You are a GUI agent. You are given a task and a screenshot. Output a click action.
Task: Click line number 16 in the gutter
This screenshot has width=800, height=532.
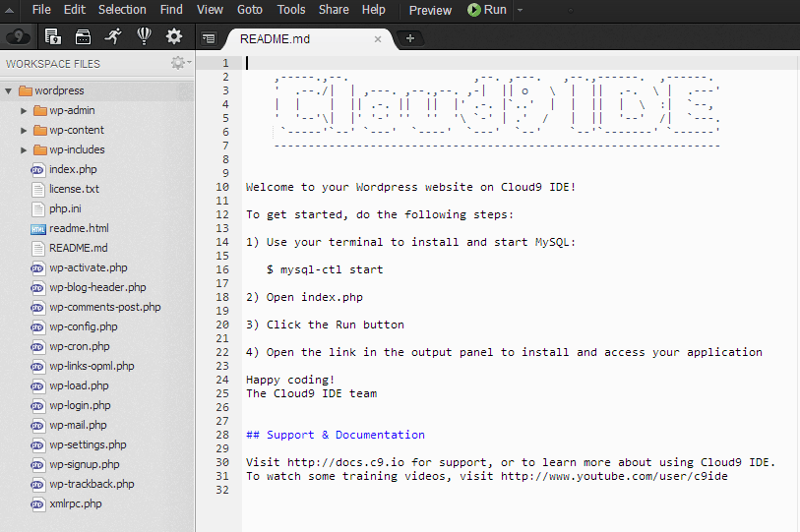pyautogui.click(x=222, y=269)
